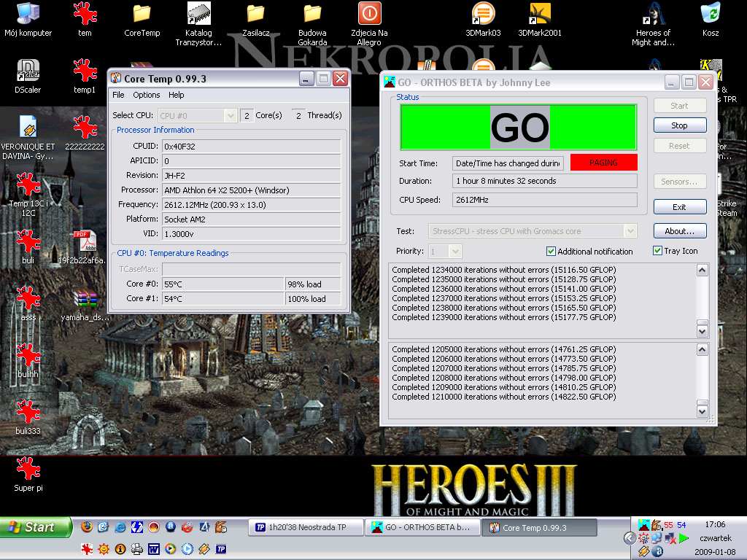Open the Test type dropdown in ORTHOS

coord(630,231)
